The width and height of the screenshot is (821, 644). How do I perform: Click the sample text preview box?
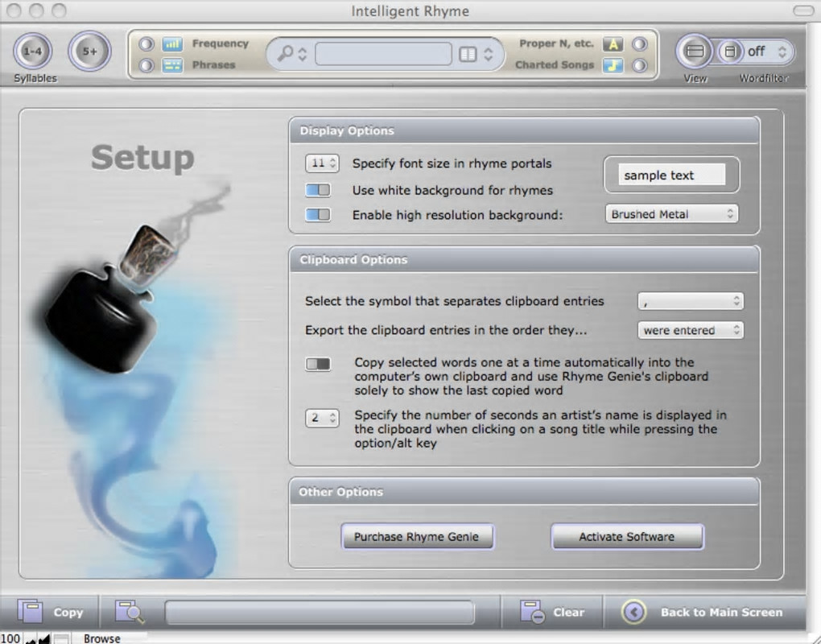[x=672, y=175]
